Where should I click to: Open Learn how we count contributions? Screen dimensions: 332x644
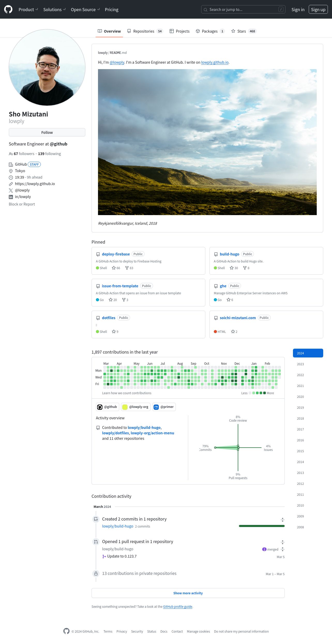[127, 393]
